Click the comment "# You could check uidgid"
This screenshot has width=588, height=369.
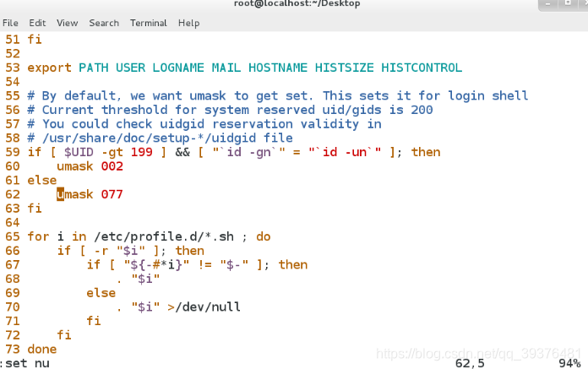[204, 124]
